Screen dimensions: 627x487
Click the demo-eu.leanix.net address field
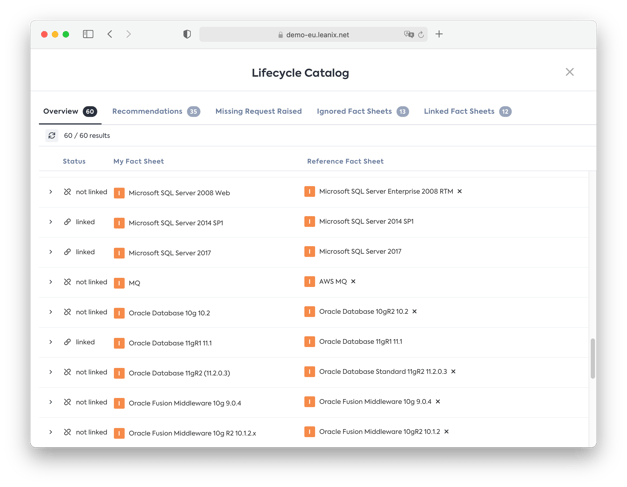coord(314,34)
